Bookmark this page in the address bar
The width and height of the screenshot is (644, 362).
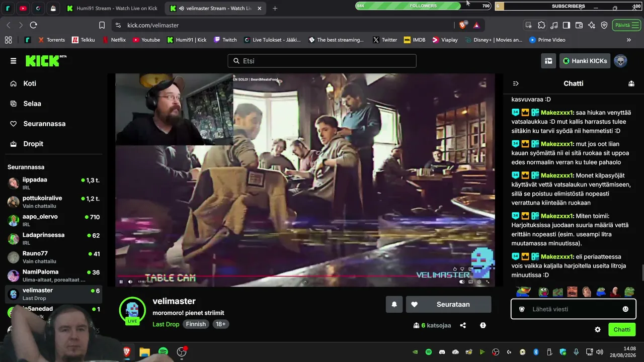click(102, 25)
